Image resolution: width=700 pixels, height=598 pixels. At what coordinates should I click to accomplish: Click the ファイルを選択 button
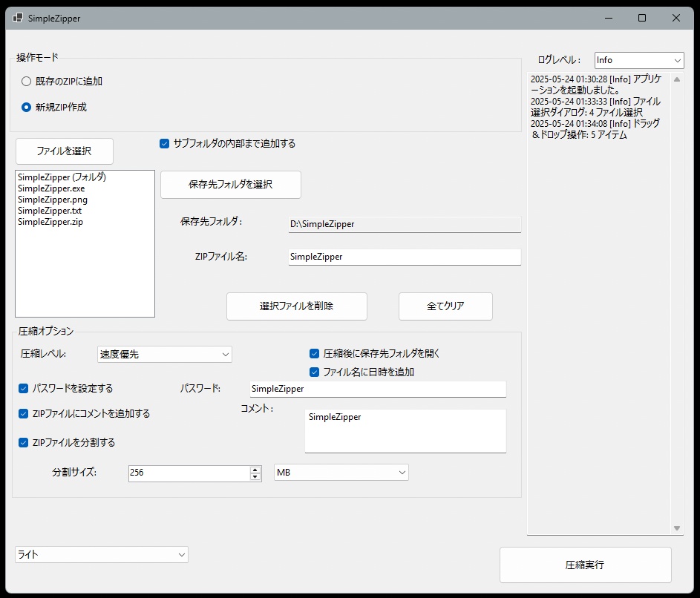pos(65,151)
